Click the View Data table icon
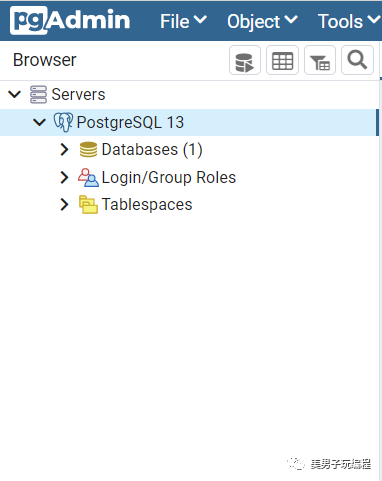Image resolution: width=382 pixels, height=481 pixels. pyautogui.click(x=282, y=60)
